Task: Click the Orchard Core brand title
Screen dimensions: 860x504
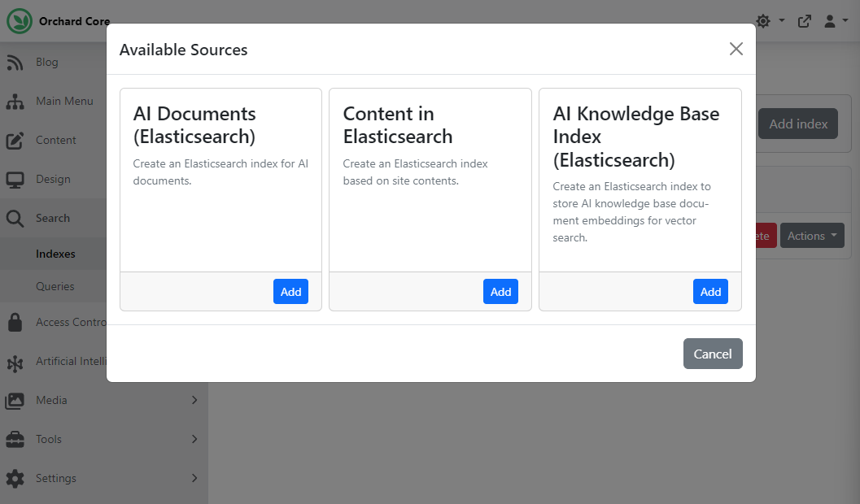Action: click(74, 21)
